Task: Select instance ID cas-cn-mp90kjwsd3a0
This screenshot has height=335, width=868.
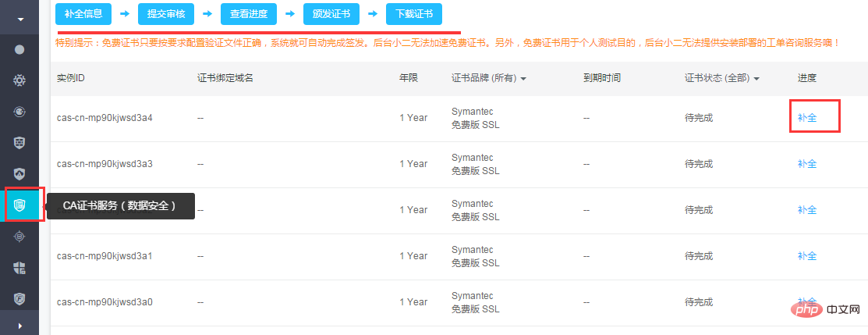Action: tap(105, 301)
